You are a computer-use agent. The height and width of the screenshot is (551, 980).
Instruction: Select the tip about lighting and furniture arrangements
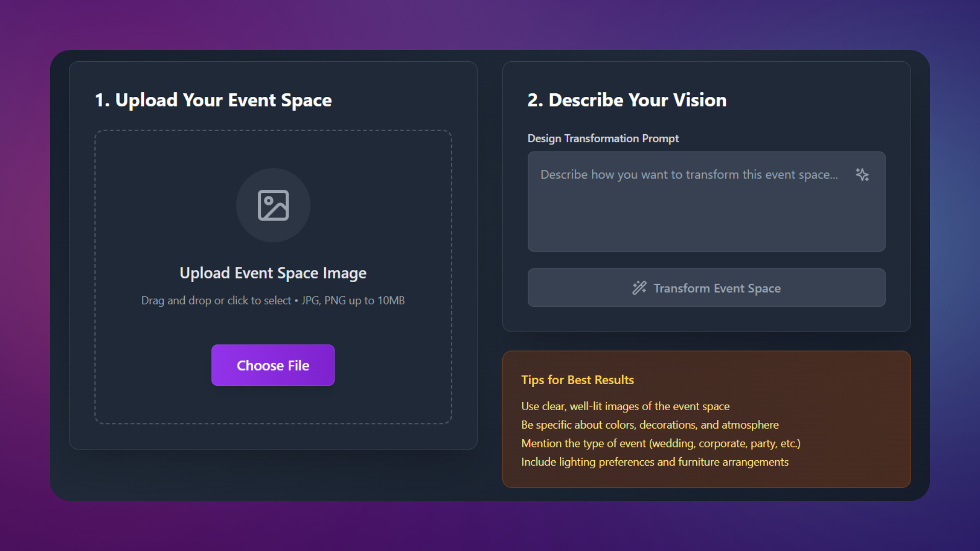[x=654, y=462]
